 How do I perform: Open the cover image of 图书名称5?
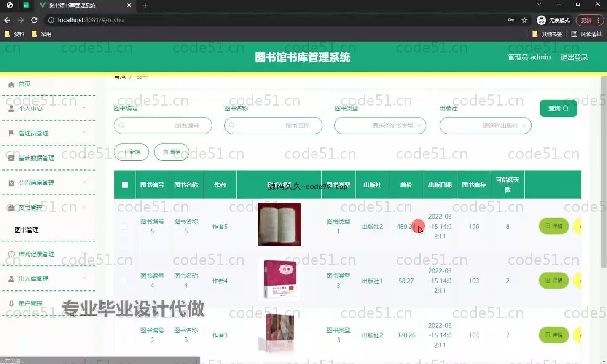click(279, 225)
